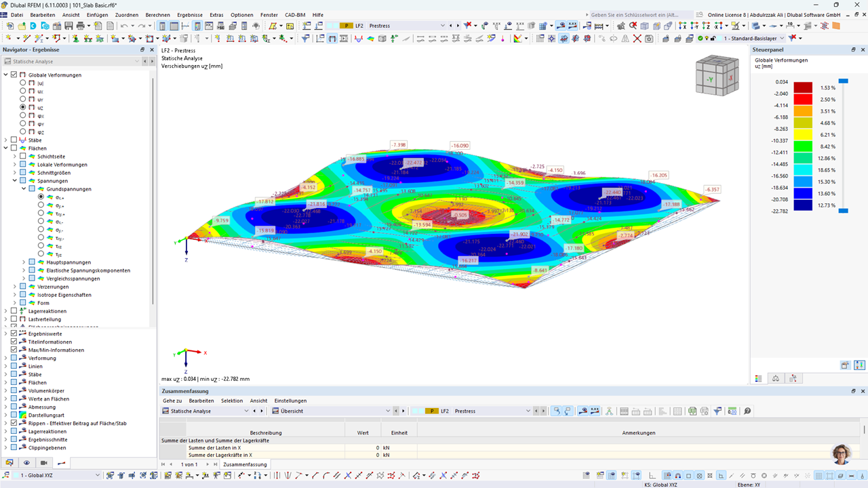Select the Zusammenfassung tab
The image size is (868, 488).
pos(245,464)
